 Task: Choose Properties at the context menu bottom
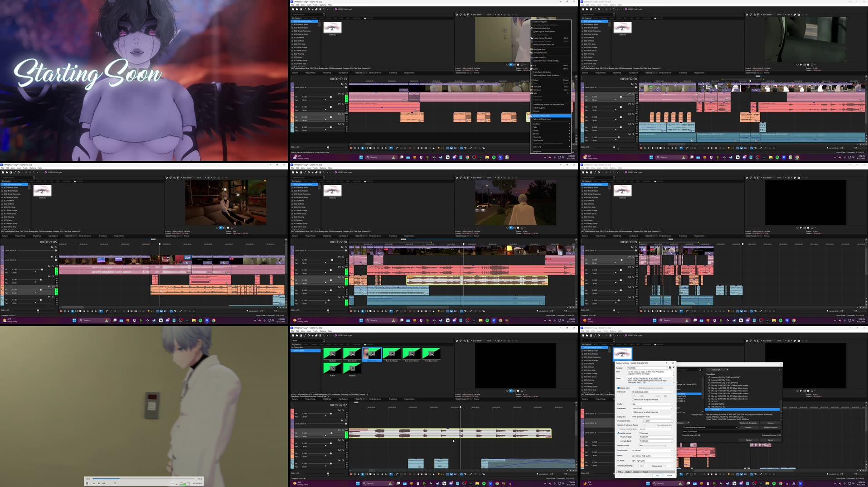point(551,152)
